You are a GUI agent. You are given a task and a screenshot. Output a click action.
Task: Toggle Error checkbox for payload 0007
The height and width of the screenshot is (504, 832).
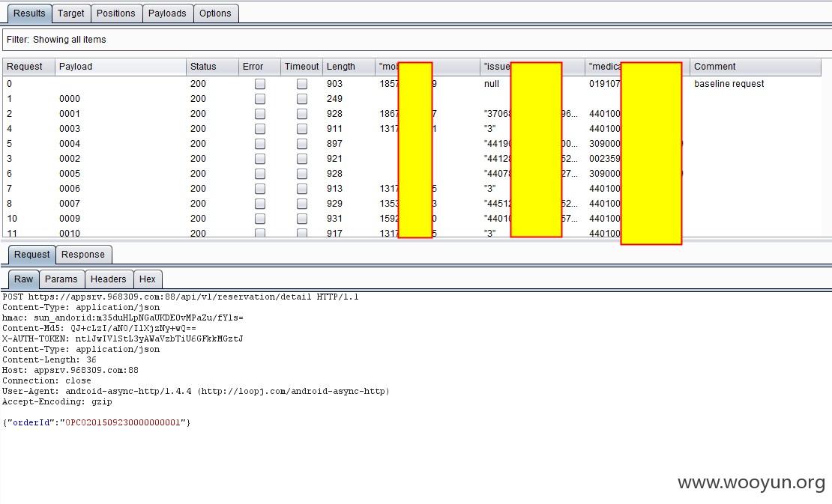[x=260, y=204]
